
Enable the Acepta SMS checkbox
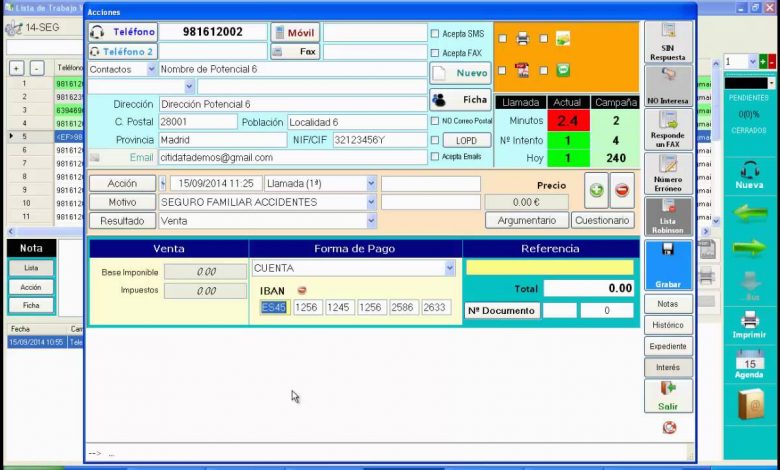435,33
